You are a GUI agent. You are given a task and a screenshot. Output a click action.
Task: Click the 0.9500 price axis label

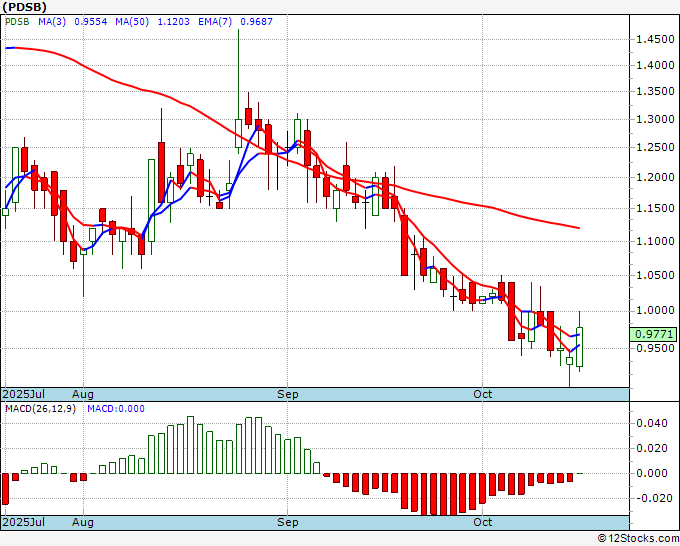(x=655, y=348)
